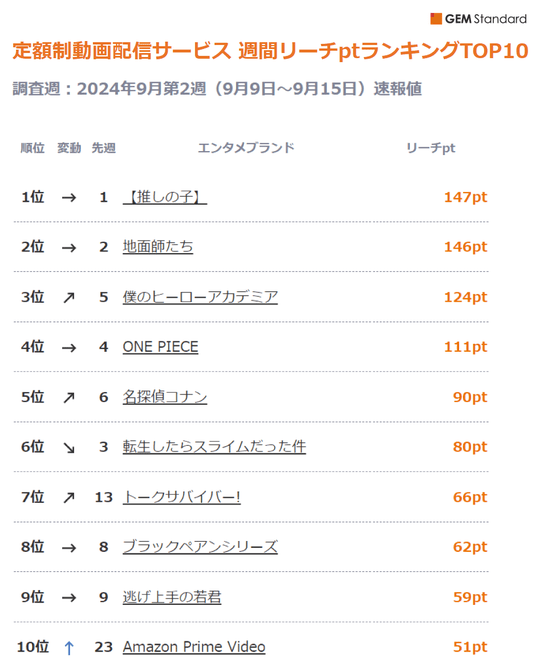This screenshot has width=536, height=667.
Task: Select the 逃げ上手の若君 link
Action: (x=172, y=597)
